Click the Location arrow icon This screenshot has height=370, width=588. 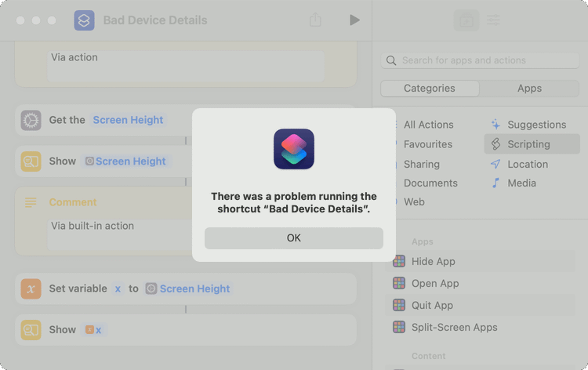pos(495,164)
